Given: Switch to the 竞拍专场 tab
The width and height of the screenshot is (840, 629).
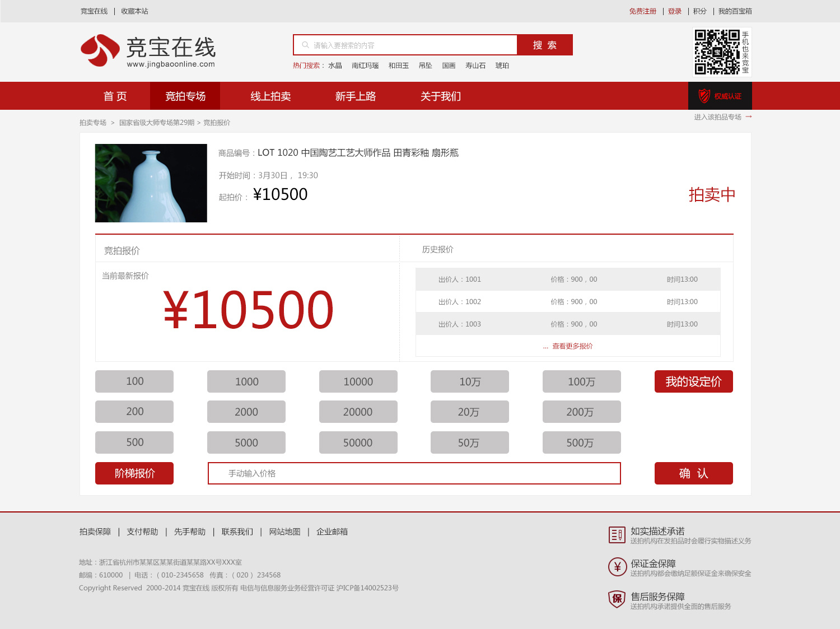Looking at the screenshot, I should [185, 96].
